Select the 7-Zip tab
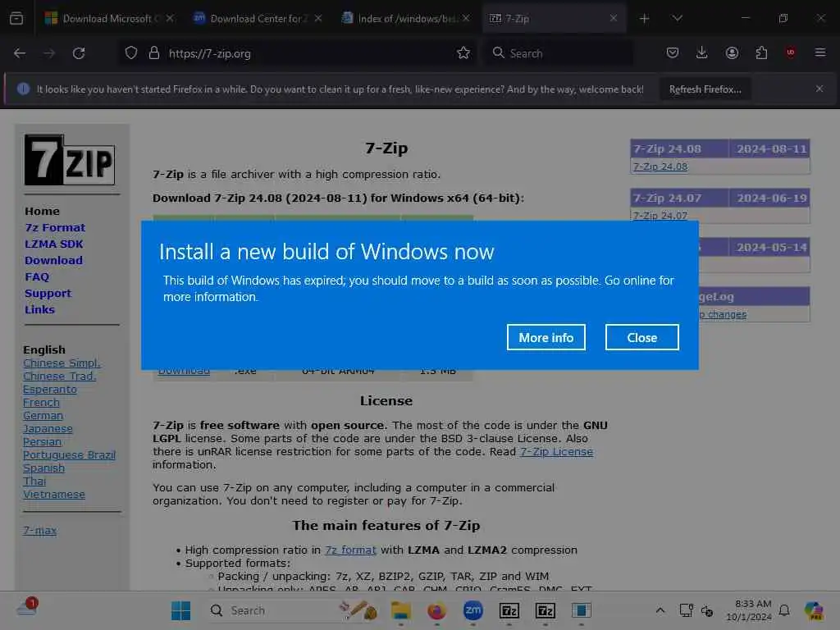 [x=554, y=18]
